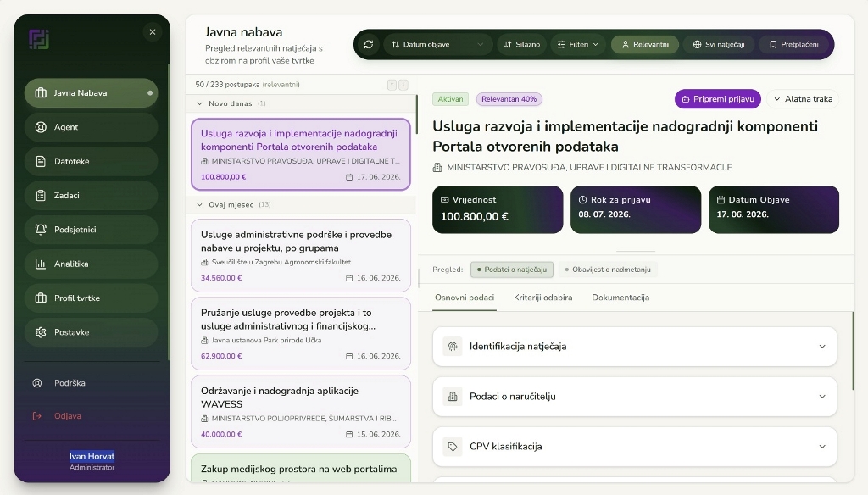Image resolution: width=868 pixels, height=495 pixels.
Task: Click the up arrow next to postupaka count
Action: (392, 85)
